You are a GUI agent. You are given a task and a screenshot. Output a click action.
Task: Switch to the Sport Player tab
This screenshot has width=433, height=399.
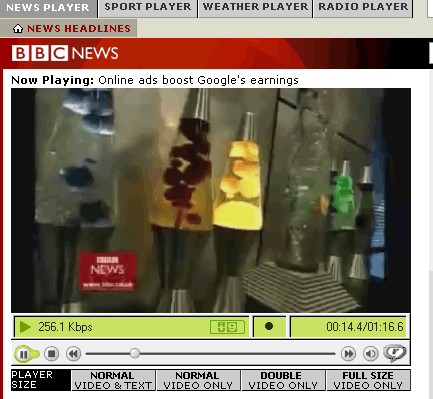tap(148, 7)
